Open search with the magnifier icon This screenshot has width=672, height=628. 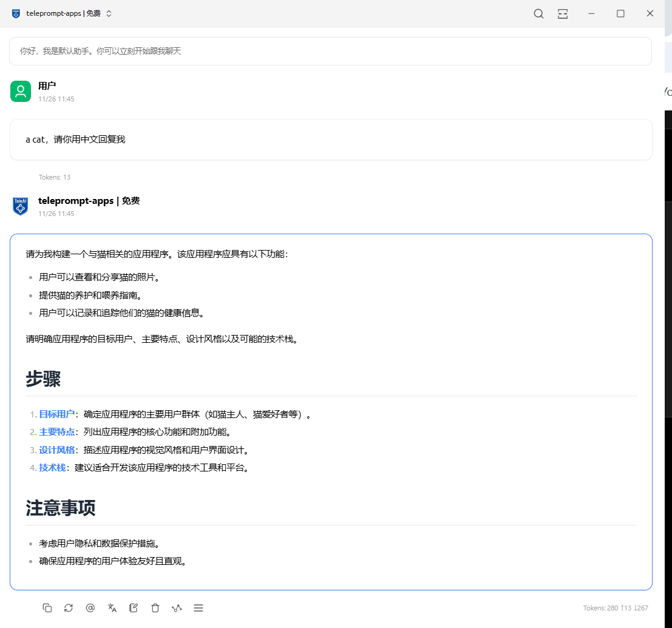(538, 14)
